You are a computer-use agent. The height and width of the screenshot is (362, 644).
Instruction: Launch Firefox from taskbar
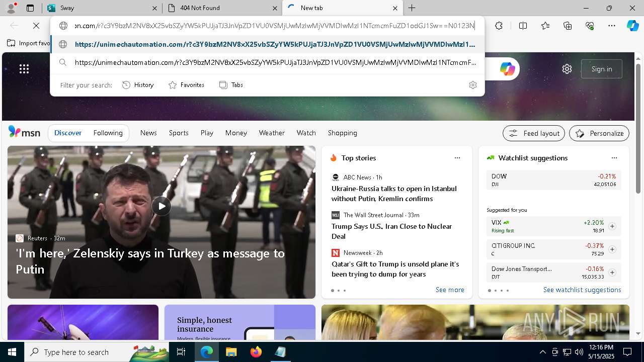[256, 352]
